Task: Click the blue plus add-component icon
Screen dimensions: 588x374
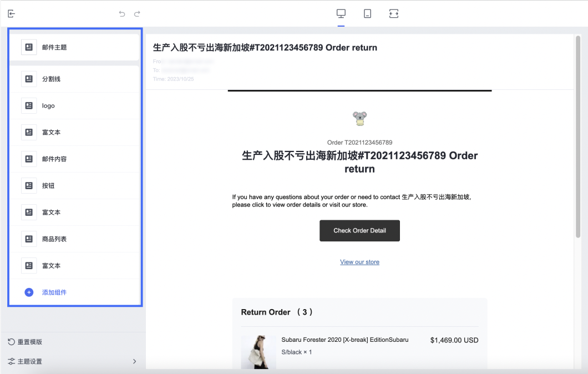Action: [x=29, y=292]
